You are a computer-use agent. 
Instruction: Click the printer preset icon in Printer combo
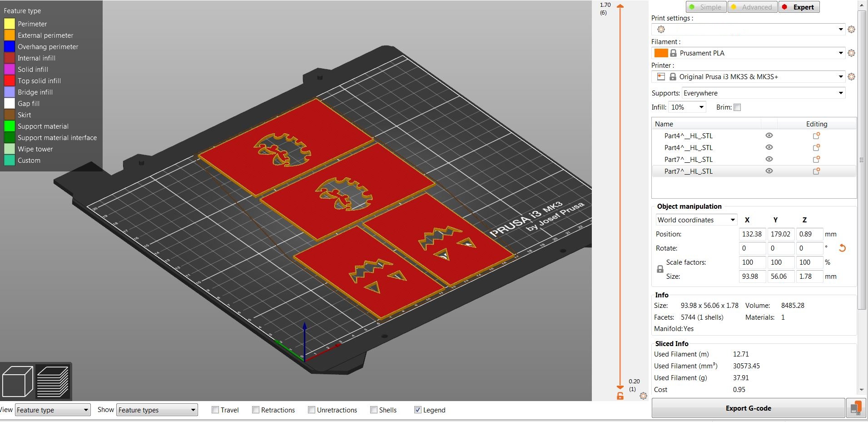coord(661,77)
